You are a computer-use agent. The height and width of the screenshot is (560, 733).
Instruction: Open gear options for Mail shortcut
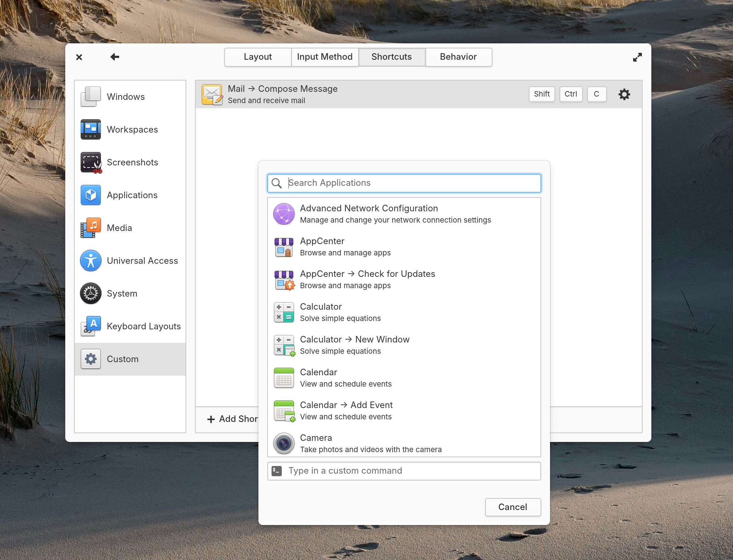pos(624,94)
